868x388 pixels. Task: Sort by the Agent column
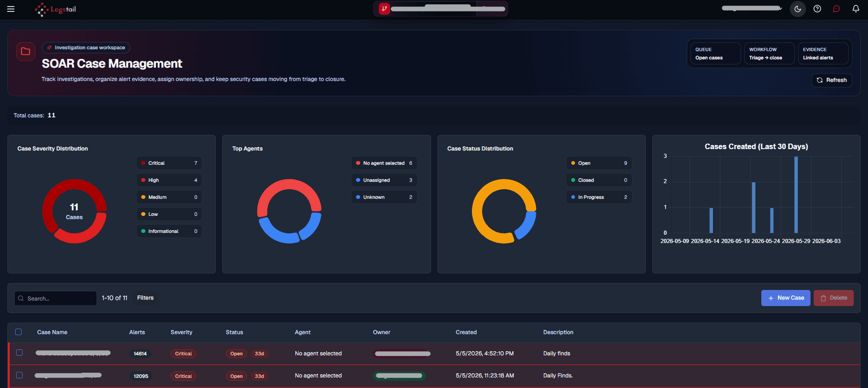pos(303,332)
